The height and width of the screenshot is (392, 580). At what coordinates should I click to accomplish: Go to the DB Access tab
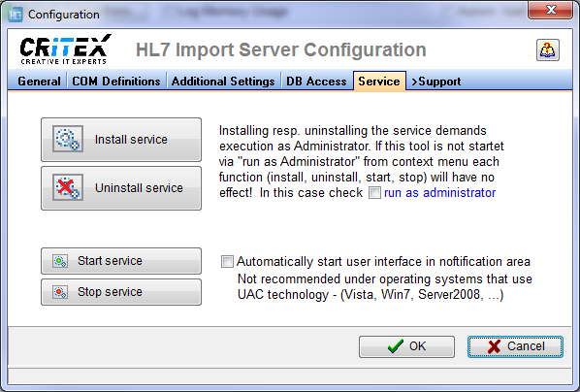click(316, 82)
